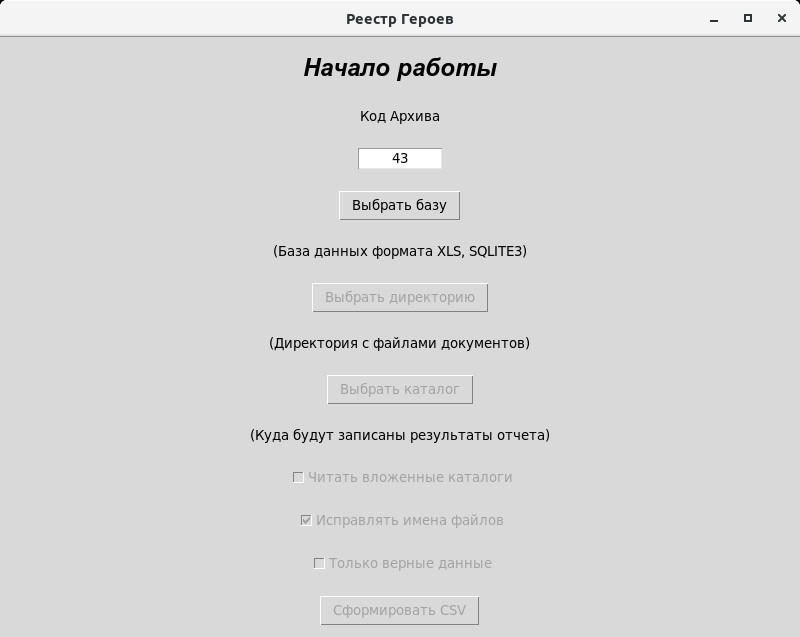The height and width of the screenshot is (637, 800).
Task: Click the Читать вложенные каталоги label text
Action: click(410, 477)
